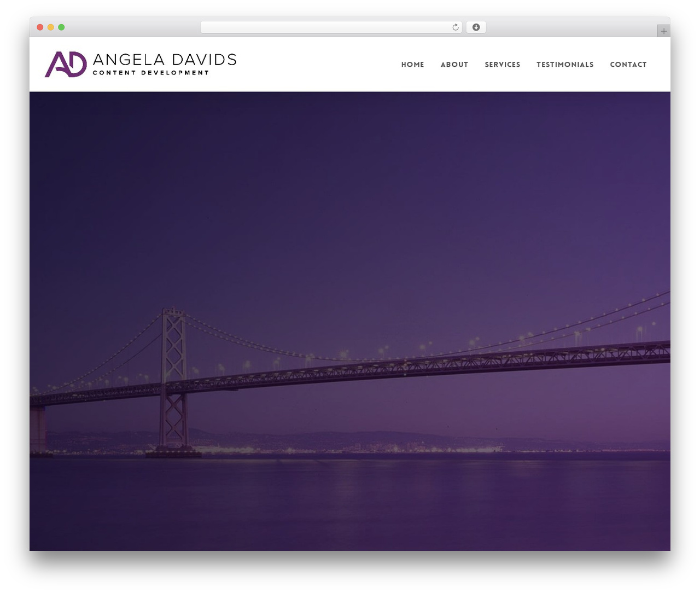Navigate to Services
700x593 pixels.
click(x=503, y=65)
